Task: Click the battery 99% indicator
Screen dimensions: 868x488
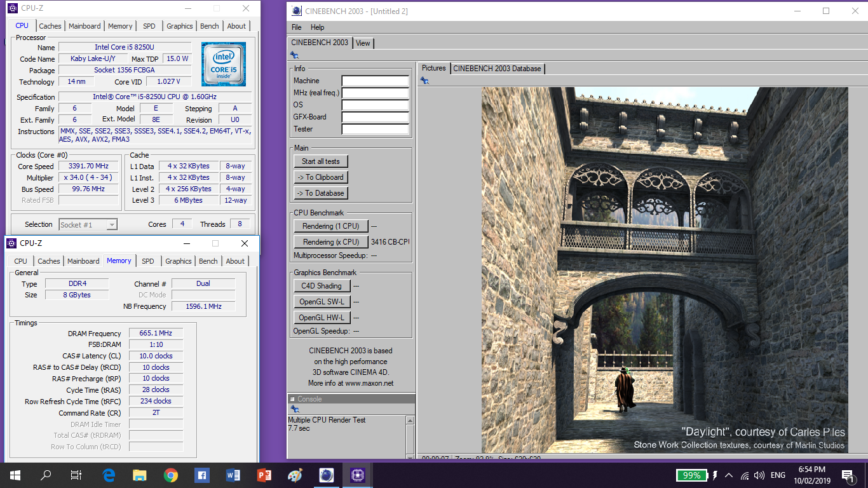Action: click(691, 475)
